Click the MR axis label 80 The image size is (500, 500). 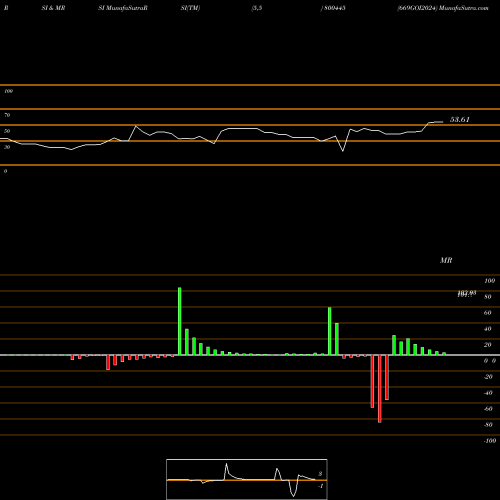point(488,297)
